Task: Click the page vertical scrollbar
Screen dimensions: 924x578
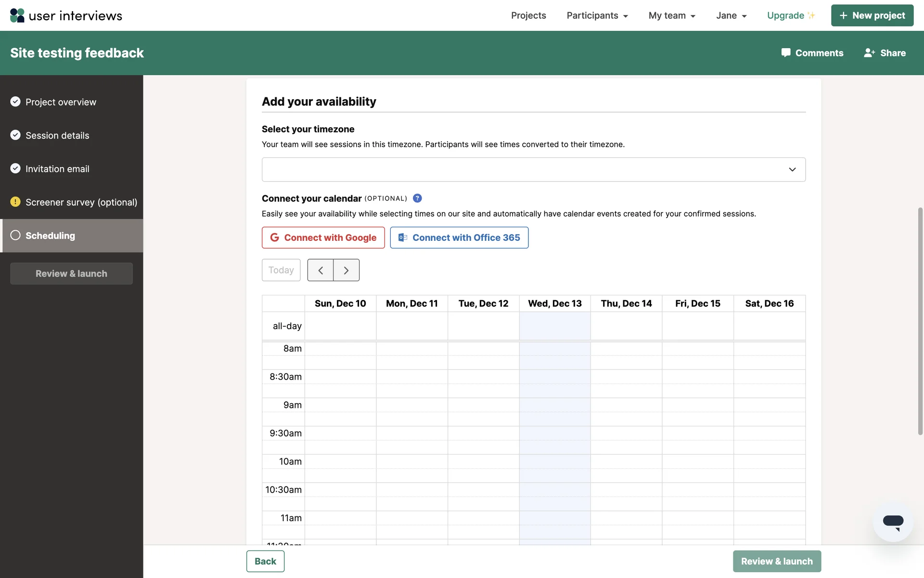Action: 920,321
